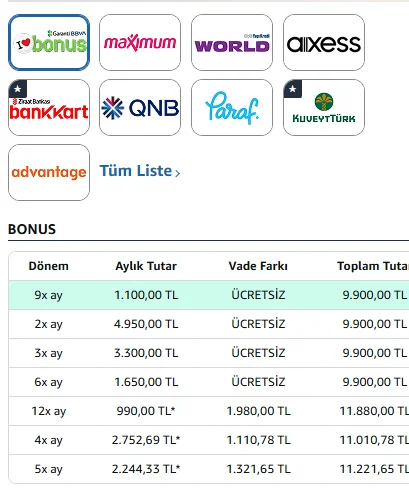Choose the QNB card logo

(140, 107)
